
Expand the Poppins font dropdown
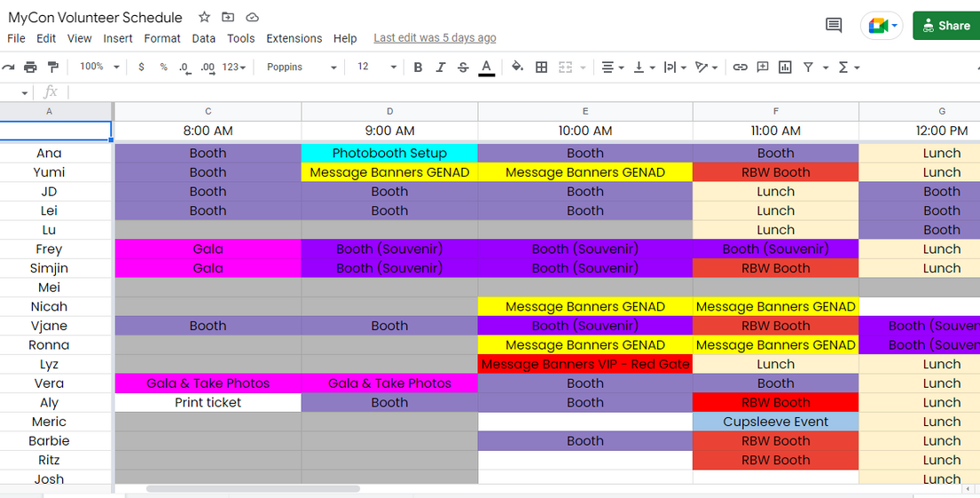(x=302, y=67)
